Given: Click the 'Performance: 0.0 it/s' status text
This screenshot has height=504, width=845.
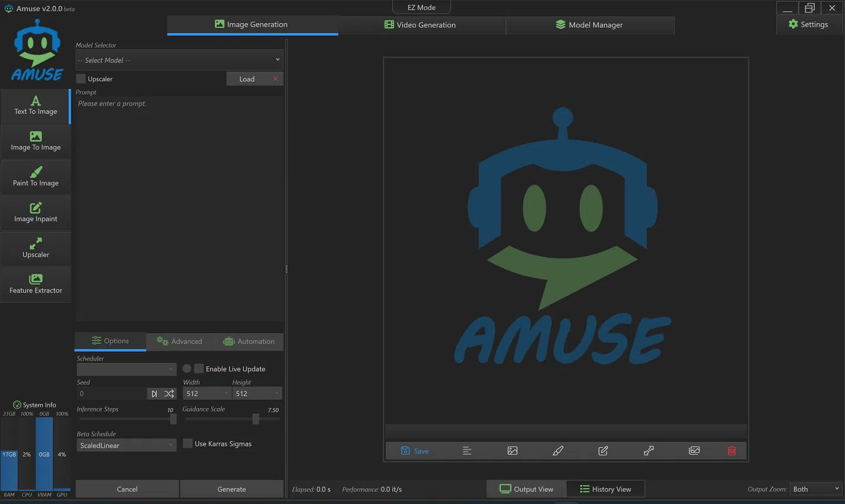Looking at the screenshot, I should pos(372,489).
